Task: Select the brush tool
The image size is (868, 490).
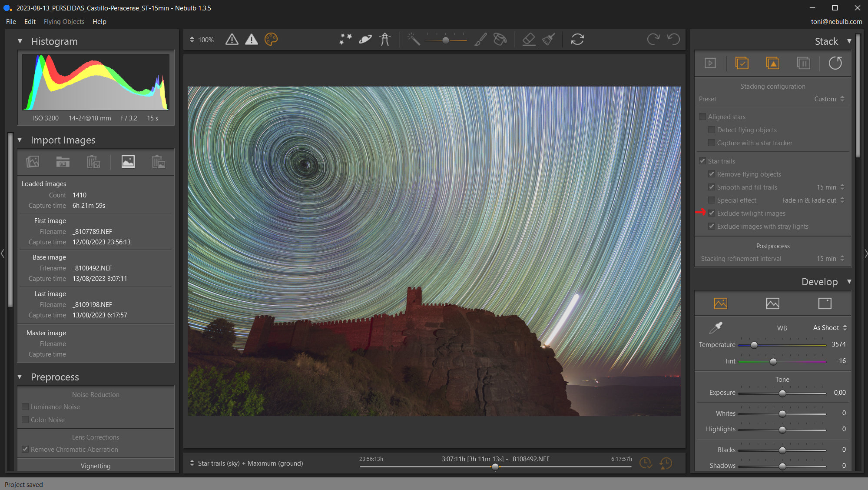Action: pyautogui.click(x=480, y=40)
